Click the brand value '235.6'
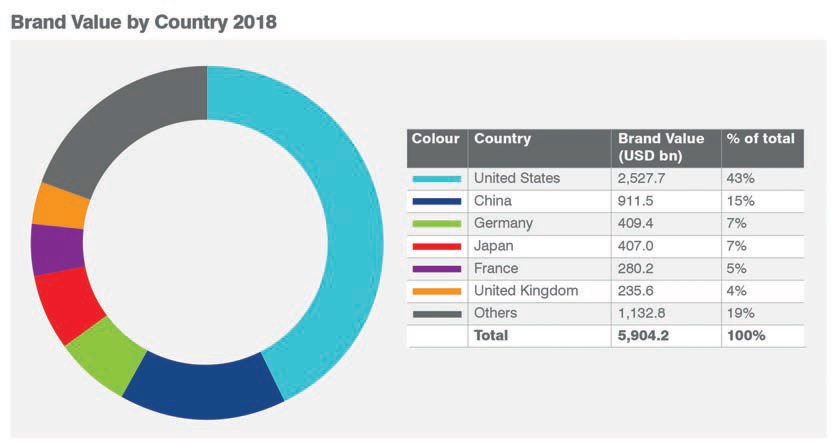Image resolution: width=836 pixels, height=448 pixels. (635, 291)
